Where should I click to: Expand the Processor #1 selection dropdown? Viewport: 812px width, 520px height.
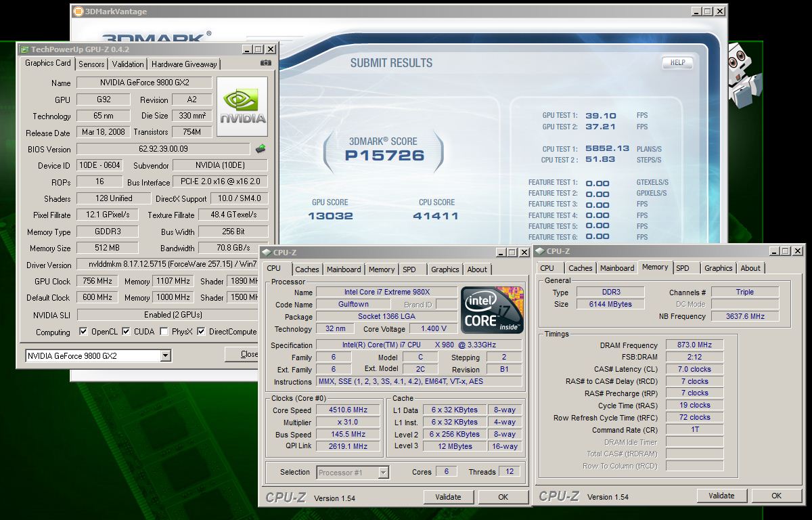384,473
